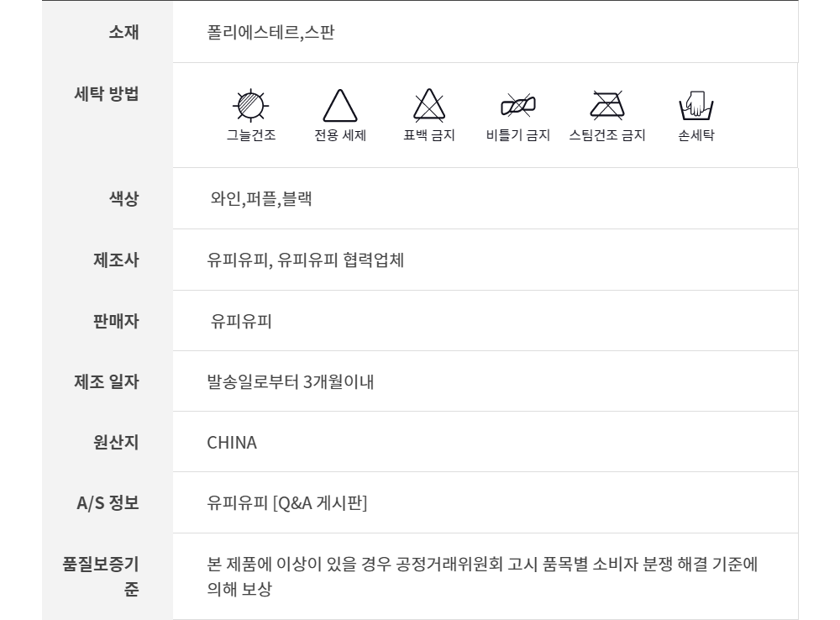The image size is (840, 620).
Task: Click the dedicated detergent (전용 세제) triangle icon
Action: pyautogui.click(x=340, y=106)
